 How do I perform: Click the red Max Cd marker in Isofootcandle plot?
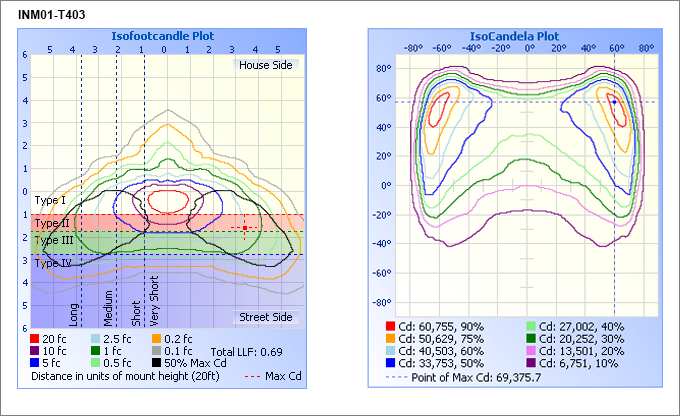(245, 228)
